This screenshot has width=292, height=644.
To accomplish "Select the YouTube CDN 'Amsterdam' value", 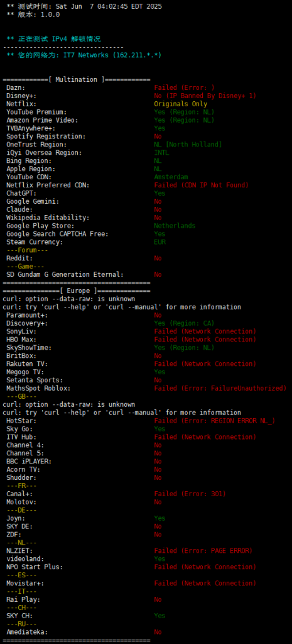I will (x=171, y=177).
